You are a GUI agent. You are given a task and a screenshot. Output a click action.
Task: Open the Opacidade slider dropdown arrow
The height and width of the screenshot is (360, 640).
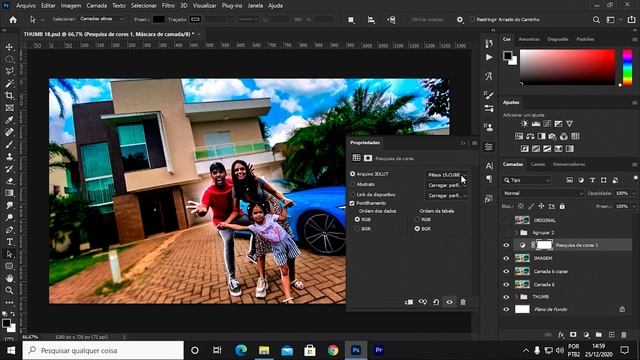pos(633,193)
